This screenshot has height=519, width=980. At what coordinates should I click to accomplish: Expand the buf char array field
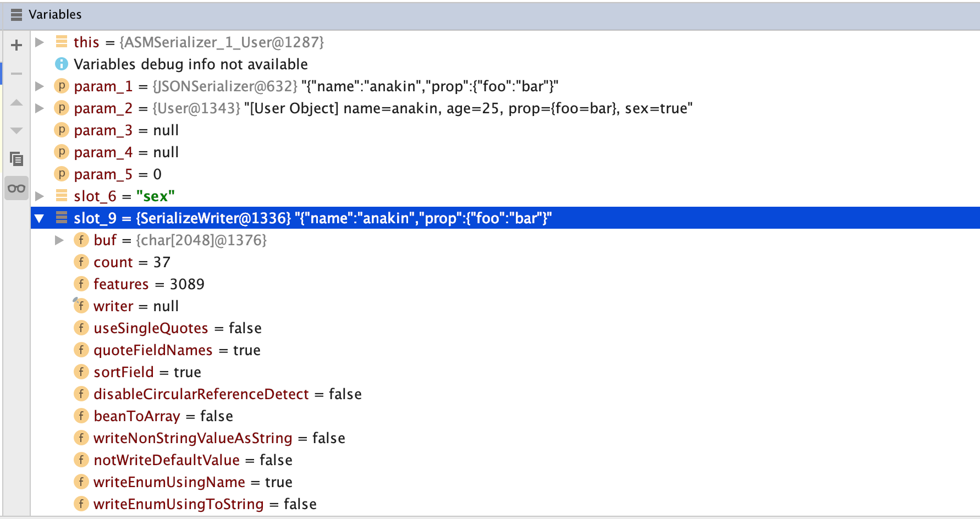tap(59, 240)
